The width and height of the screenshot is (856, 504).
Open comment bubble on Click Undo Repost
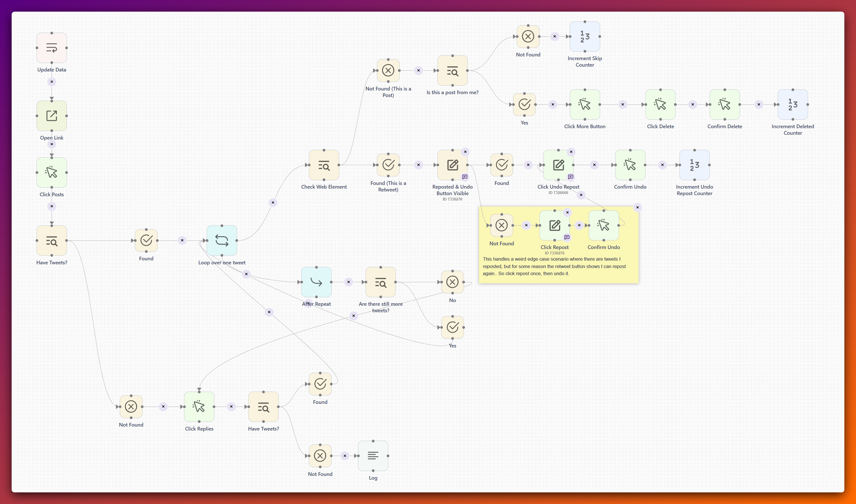570,177
